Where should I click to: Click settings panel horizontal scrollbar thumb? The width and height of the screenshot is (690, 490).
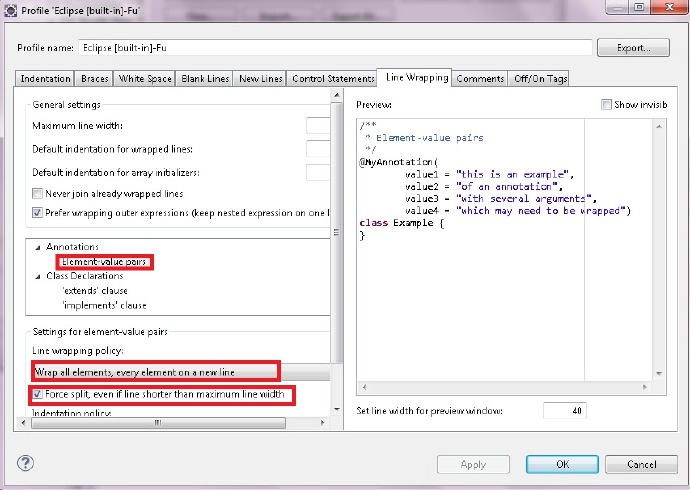pos(158,423)
